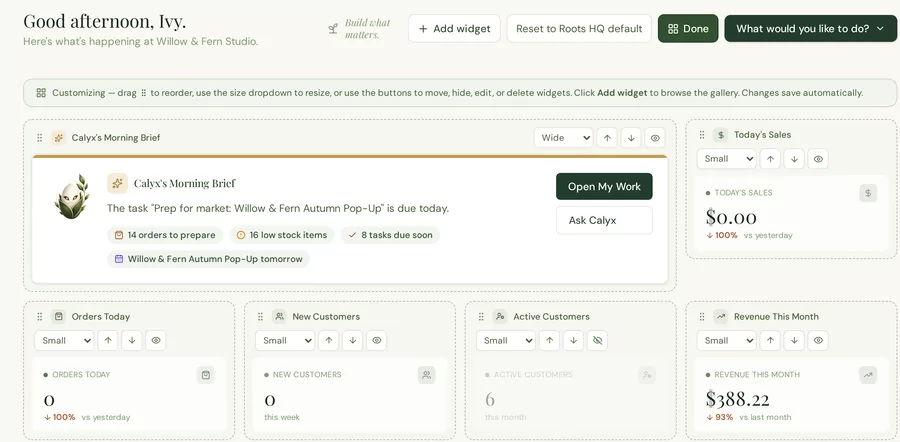Finish customizing with the Done button
The image size is (900, 442).
pyautogui.click(x=688, y=29)
